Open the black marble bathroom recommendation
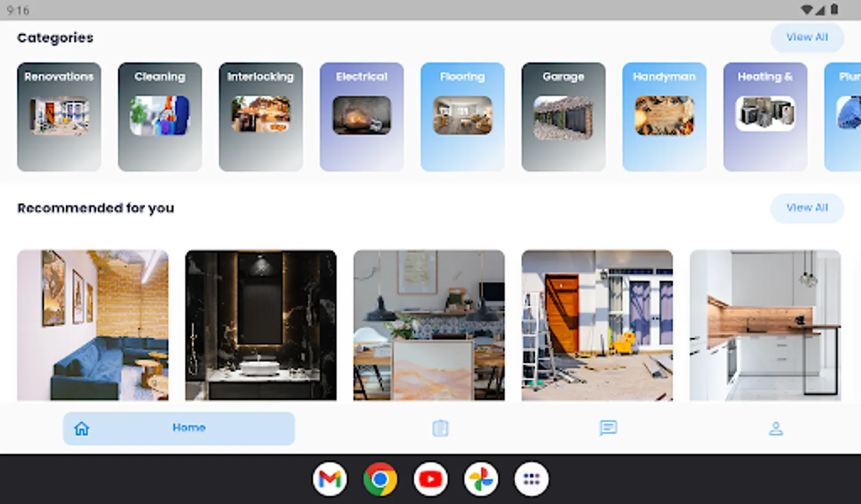 coord(261,325)
